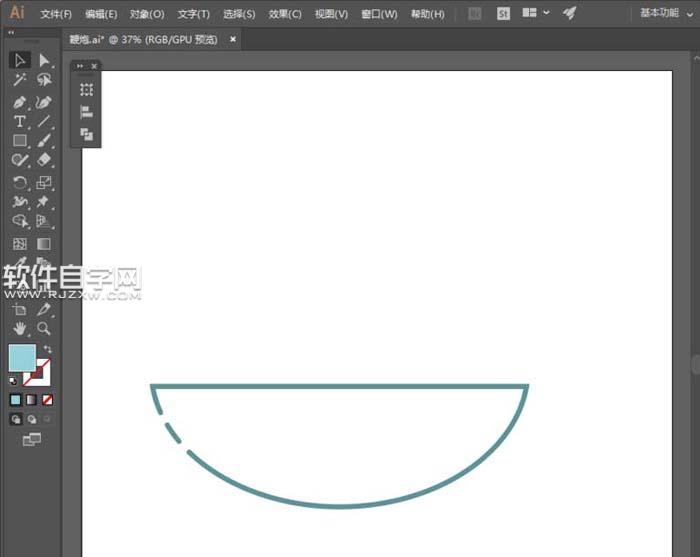The width and height of the screenshot is (700, 557).
Task: Swap fill and stroke colors
Action: (47, 349)
